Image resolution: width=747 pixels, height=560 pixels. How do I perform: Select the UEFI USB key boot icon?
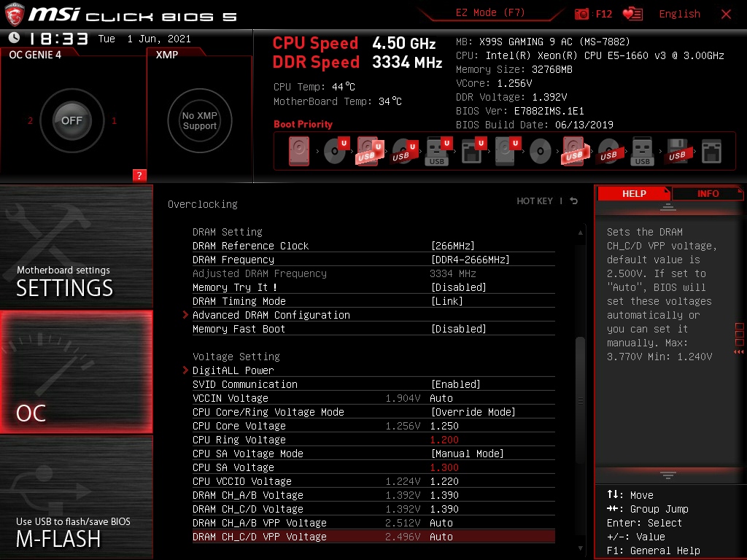click(438, 151)
